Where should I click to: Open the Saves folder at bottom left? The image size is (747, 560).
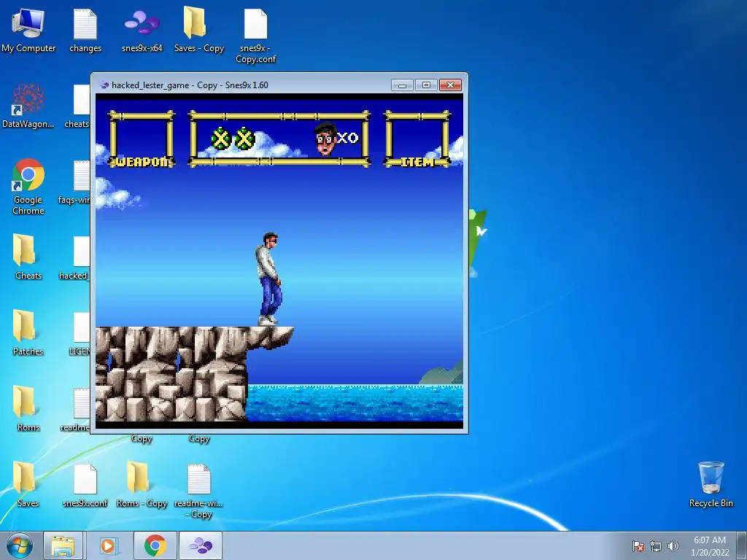28,485
